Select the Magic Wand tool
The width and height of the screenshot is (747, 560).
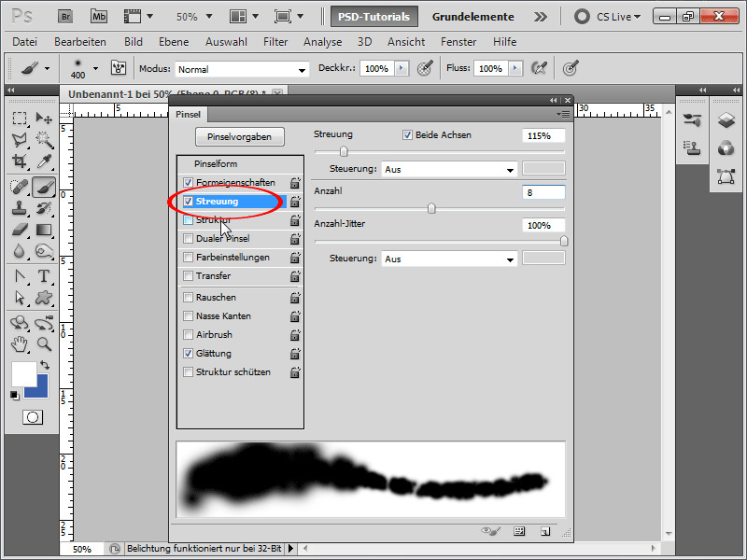[x=44, y=140]
